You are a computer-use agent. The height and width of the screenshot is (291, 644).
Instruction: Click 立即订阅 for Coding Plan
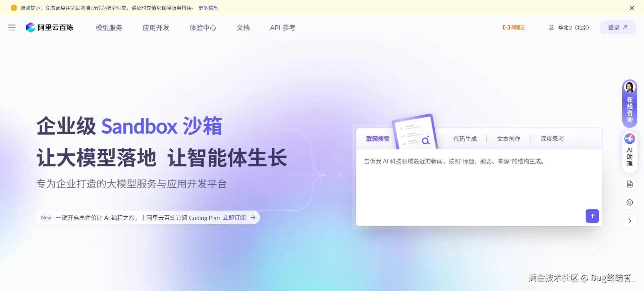(234, 218)
